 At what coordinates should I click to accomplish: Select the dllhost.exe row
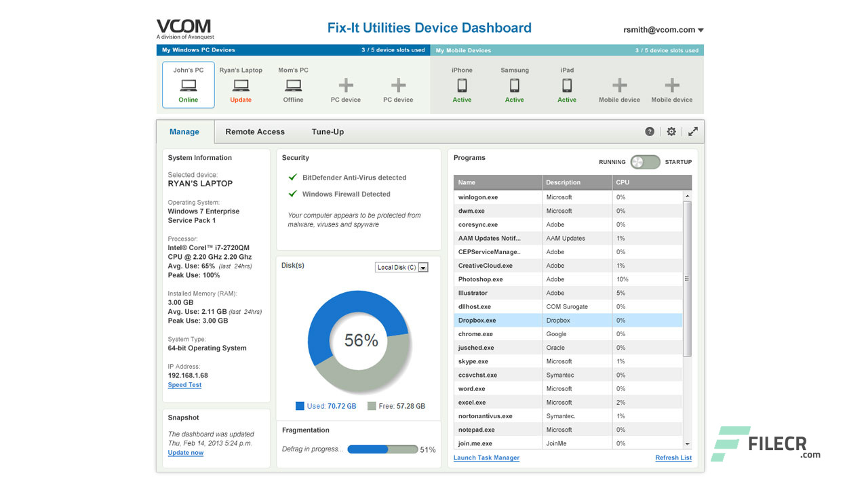tap(568, 306)
